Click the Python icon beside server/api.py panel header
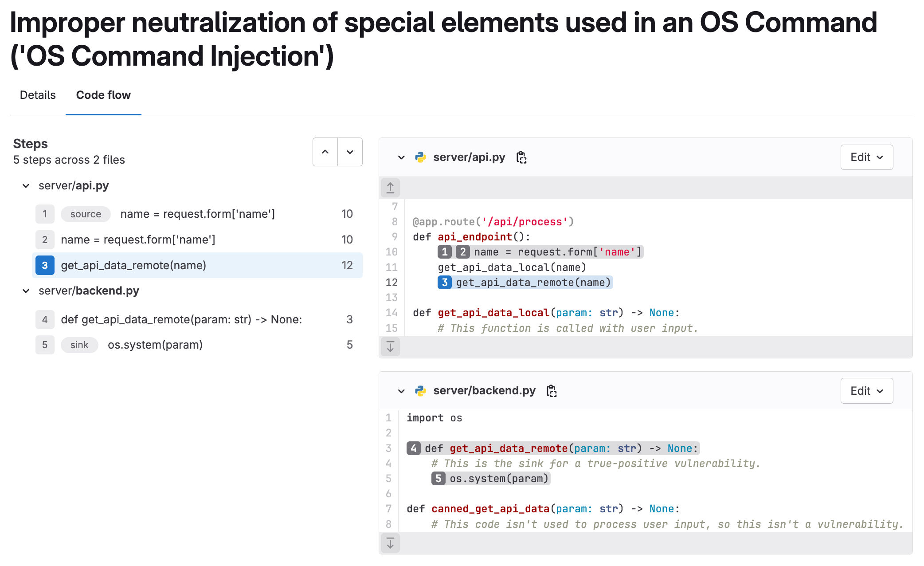The image size is (924, 566). pos(420,157)
